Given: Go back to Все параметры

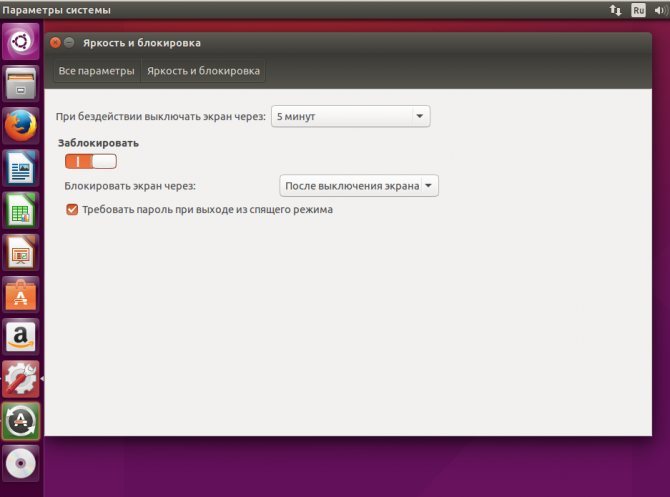Looking at the screenshot, I should pos(97,71).
